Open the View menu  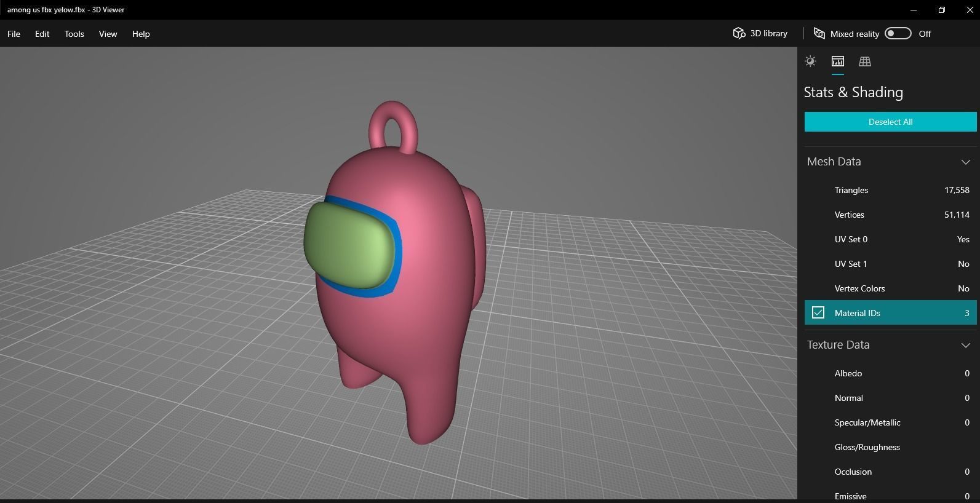tap(108, 34)
